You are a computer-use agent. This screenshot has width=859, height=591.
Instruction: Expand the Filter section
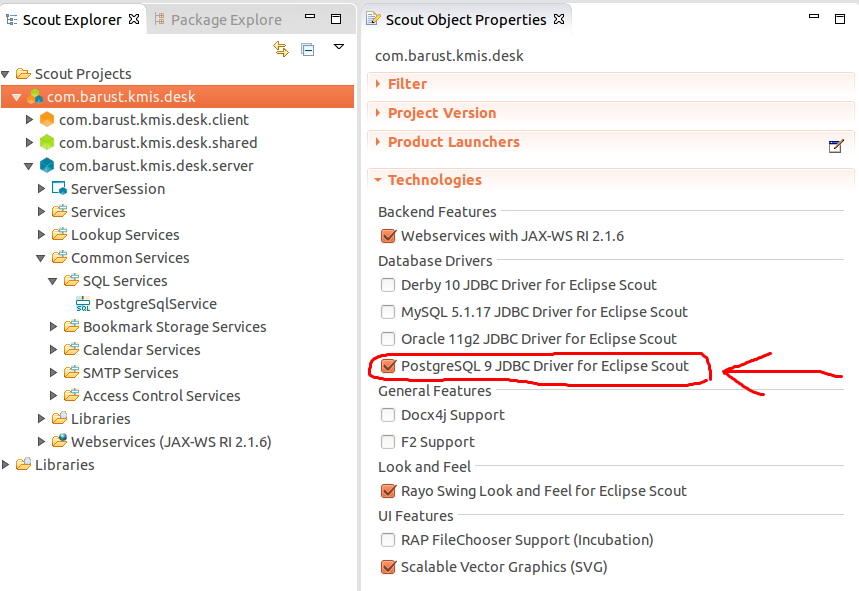[378, 84]
